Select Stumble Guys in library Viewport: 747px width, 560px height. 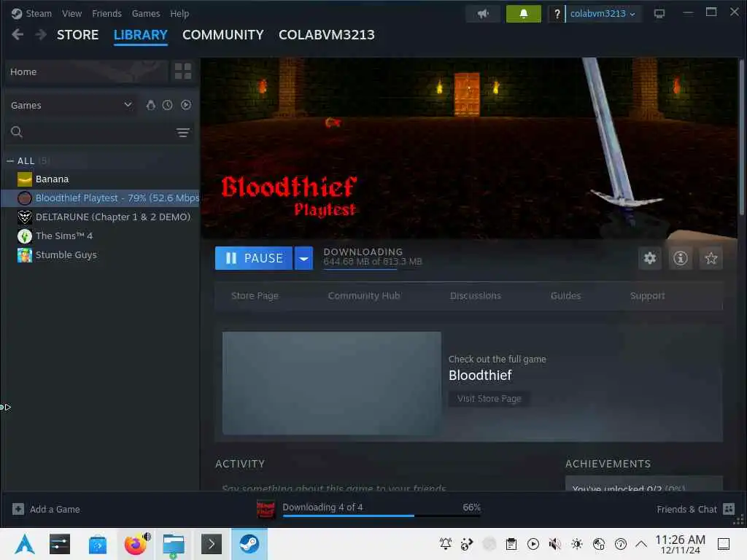[x=100, y=254]
